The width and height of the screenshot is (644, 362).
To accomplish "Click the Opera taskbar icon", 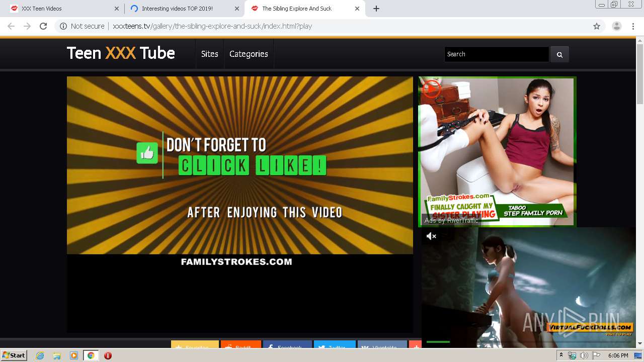I will tap(108, 355).
